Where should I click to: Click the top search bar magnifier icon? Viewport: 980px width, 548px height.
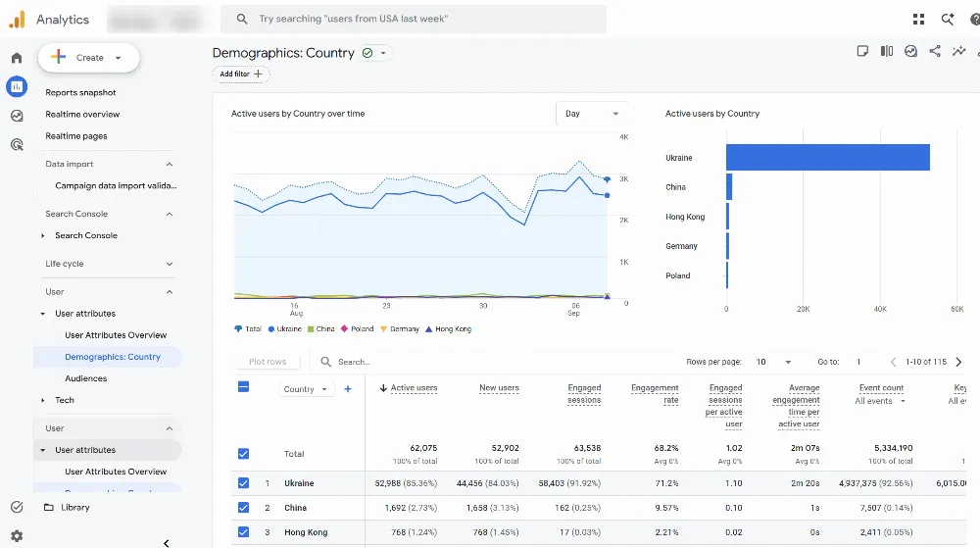[242, 19]
